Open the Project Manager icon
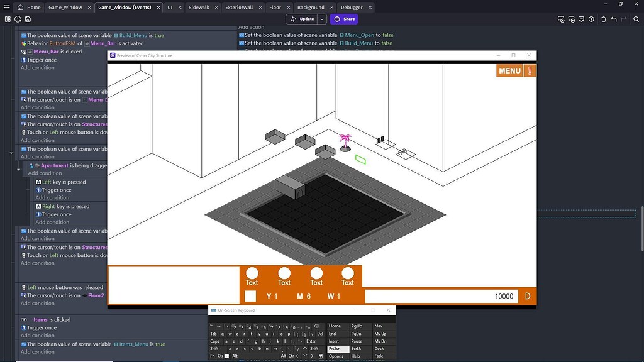Screen dimensions: 644x362 [8, 19]
